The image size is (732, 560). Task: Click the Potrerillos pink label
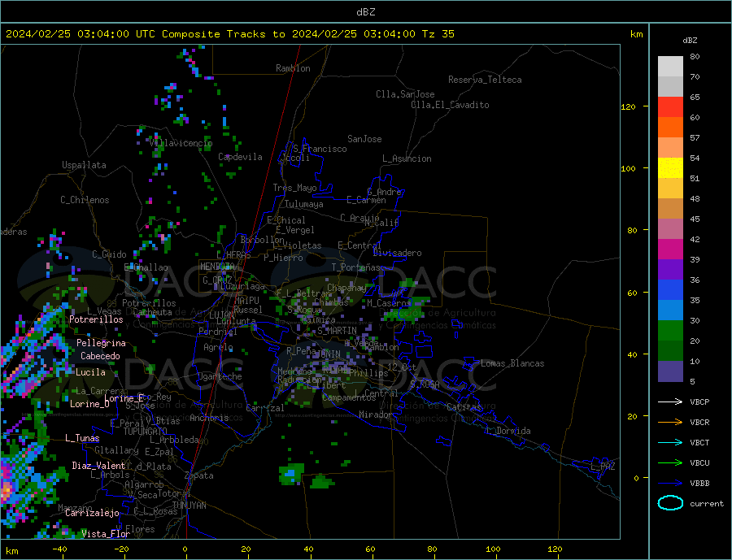pyautogui.click(x=96, y=319)
